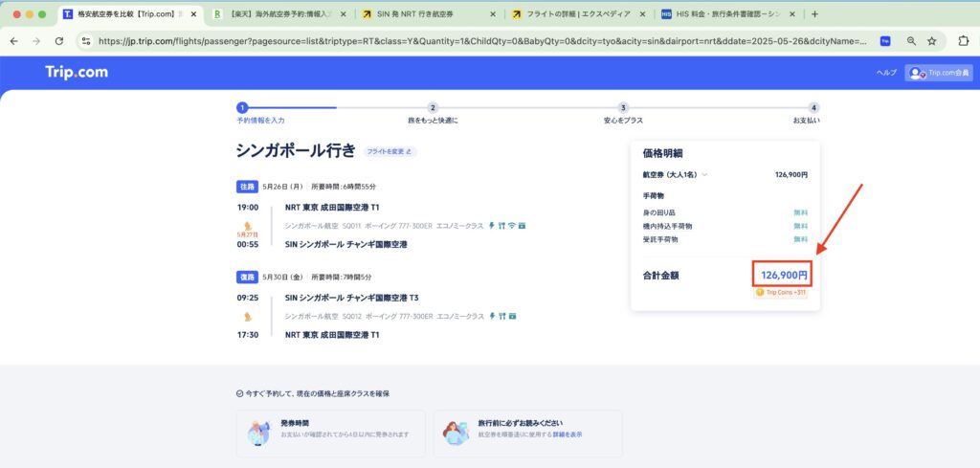Click the site information icon in address bar
Image resolution: width=980 pixels, height=468 pixels.
86,41
